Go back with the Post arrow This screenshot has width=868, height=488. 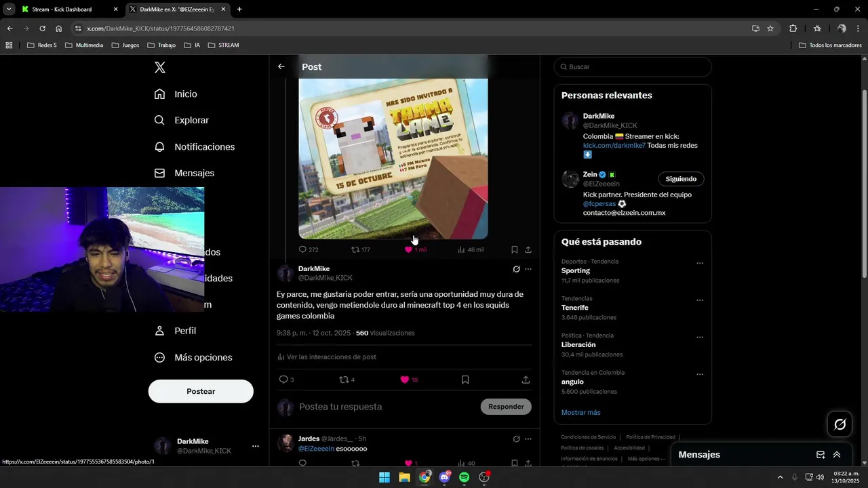pyautogui.click(x=281, y=66)
